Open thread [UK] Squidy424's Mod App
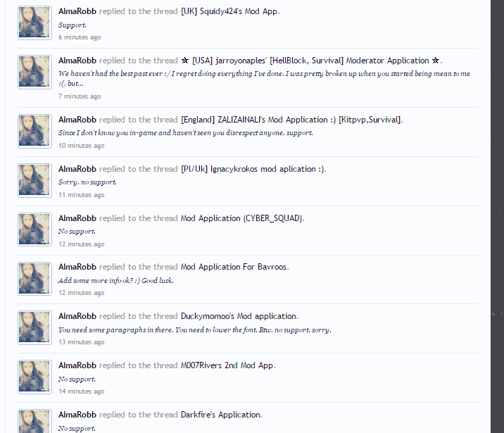 (x=229, y=11)
